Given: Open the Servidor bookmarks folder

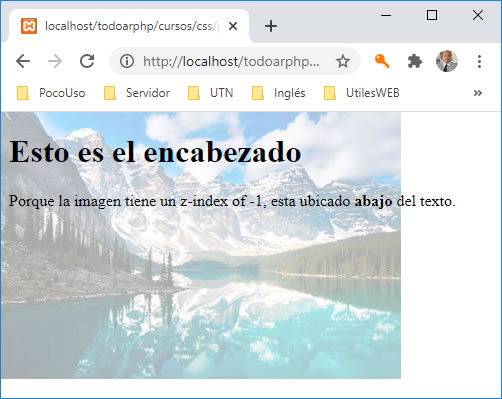Looking at the screenshot, I should tap(137, 93).
